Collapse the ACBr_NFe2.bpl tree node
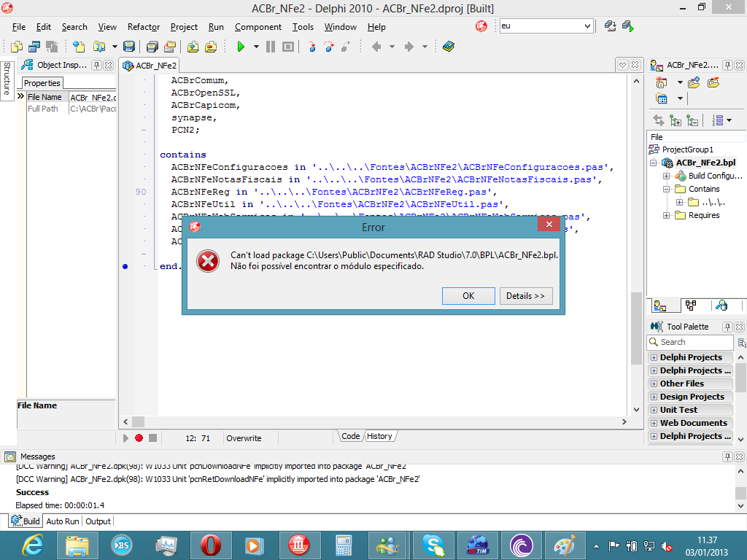 (x=654, y=163)
